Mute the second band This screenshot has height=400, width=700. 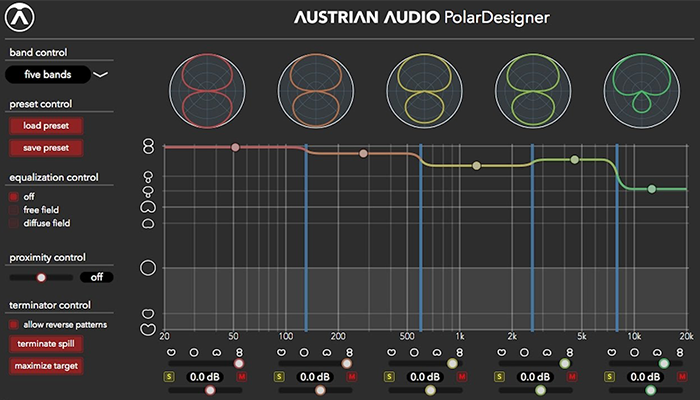point(351,377)
